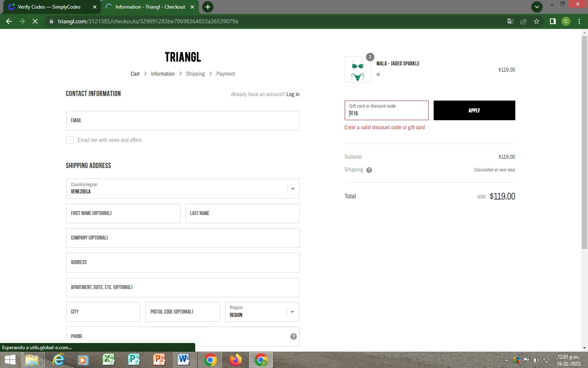Click the Company (optional) field
This screenshot has width=588, height=368.
(183, 238)
